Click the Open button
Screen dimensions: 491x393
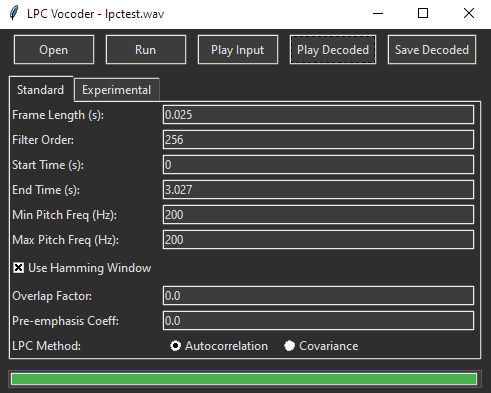54,50
